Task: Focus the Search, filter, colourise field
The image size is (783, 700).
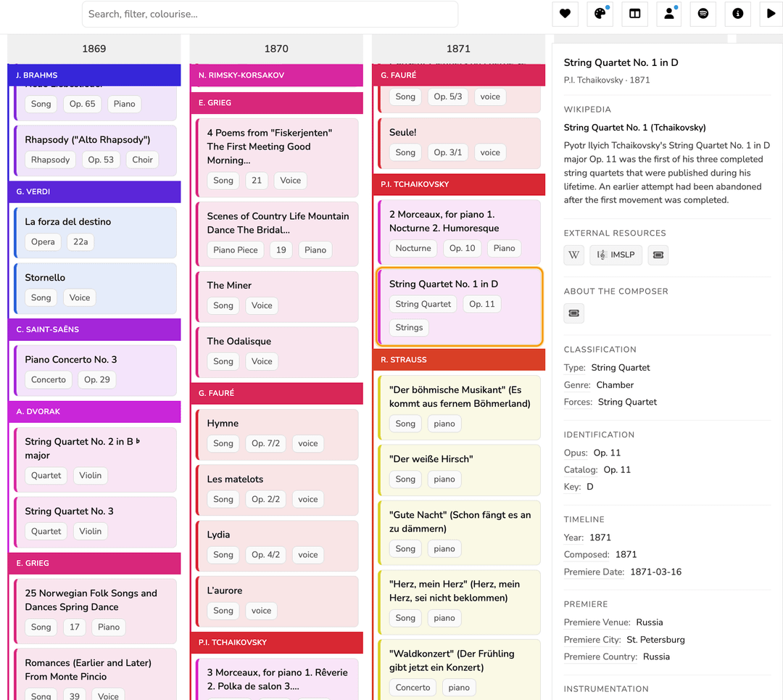Action: coord(270,14)
